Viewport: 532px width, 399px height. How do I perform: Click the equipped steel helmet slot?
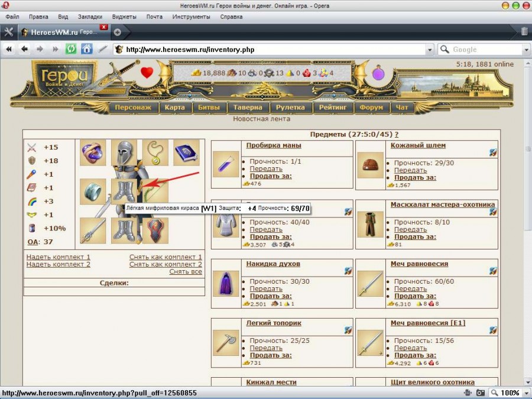pos(124,153)
